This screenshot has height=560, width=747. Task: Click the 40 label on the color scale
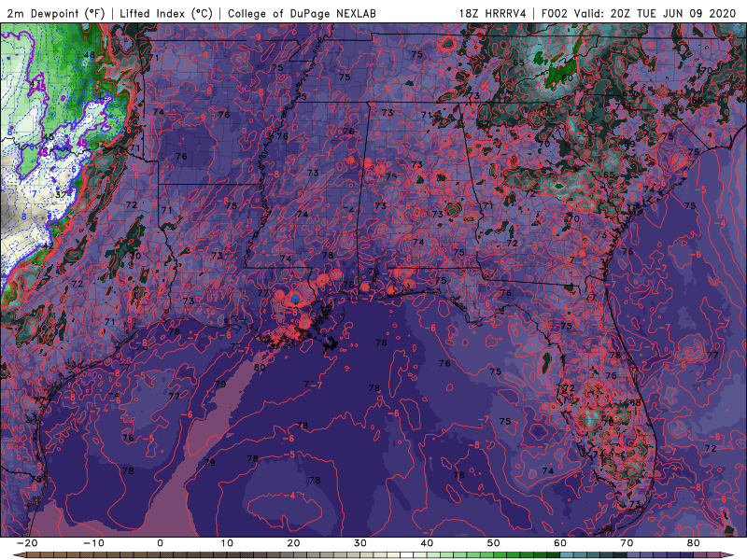point(427,543)
